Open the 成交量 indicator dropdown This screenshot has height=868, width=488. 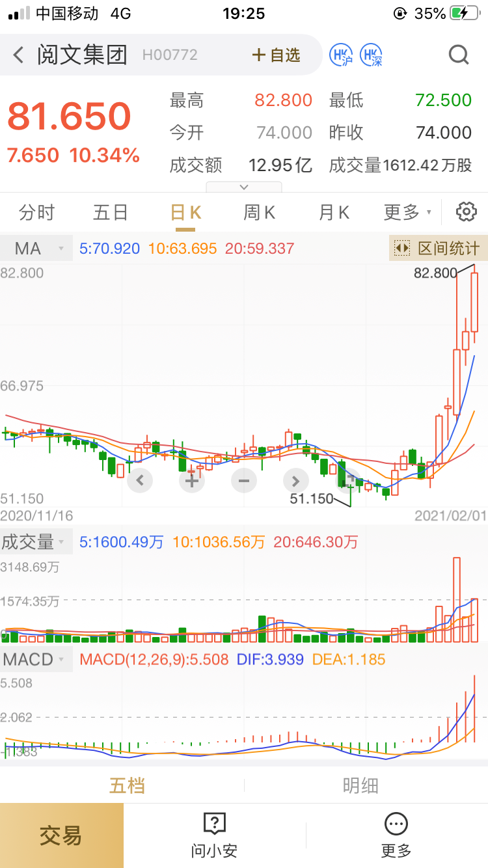[36, 542]
